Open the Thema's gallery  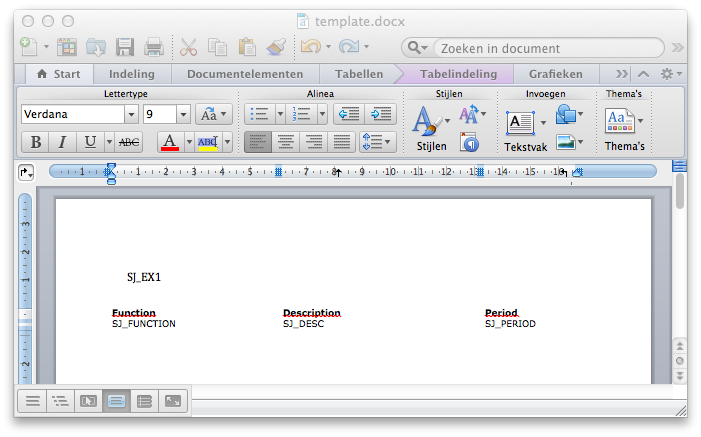tap(624, 130)
